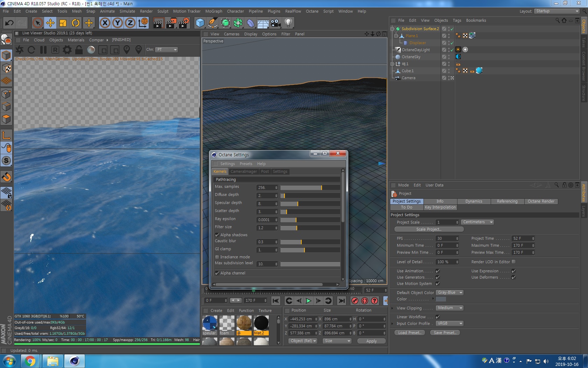Click the Undo arrow icon
The height and width of the screenshot is (368, 588).
pyautogui.click(x=9, y=23)
